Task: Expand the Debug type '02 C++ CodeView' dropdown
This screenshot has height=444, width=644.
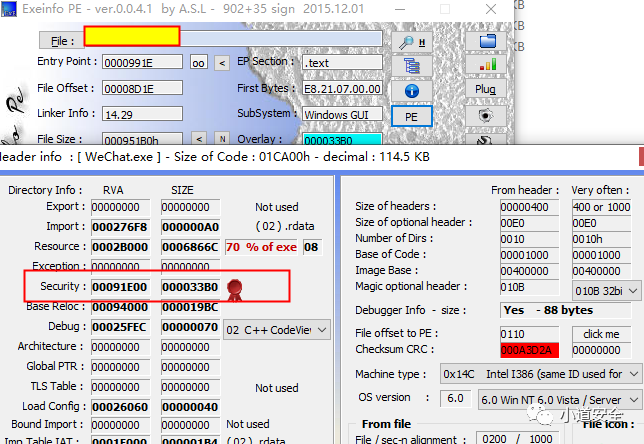Action: point(277,330)
